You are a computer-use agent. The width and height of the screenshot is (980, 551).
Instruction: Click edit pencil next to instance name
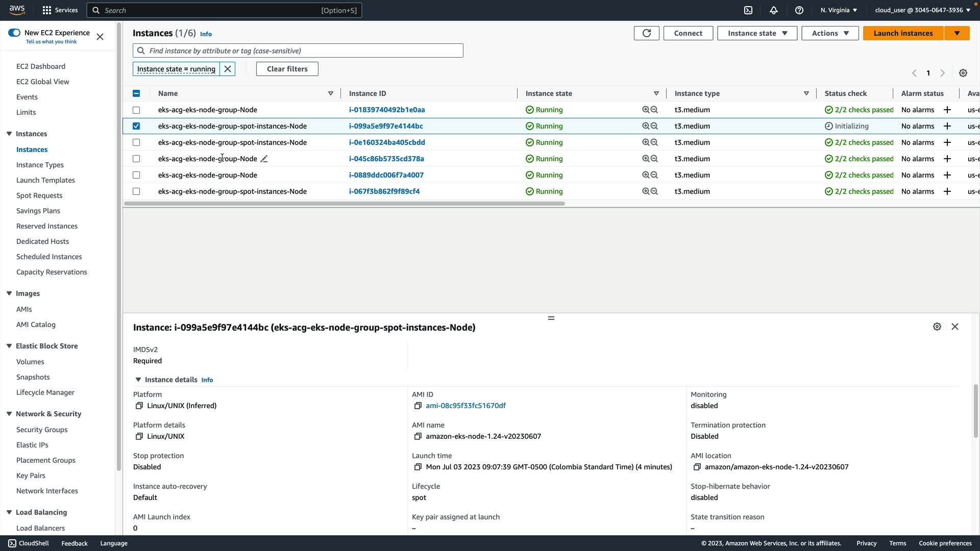pyautogui.click(x=264, y=159)
